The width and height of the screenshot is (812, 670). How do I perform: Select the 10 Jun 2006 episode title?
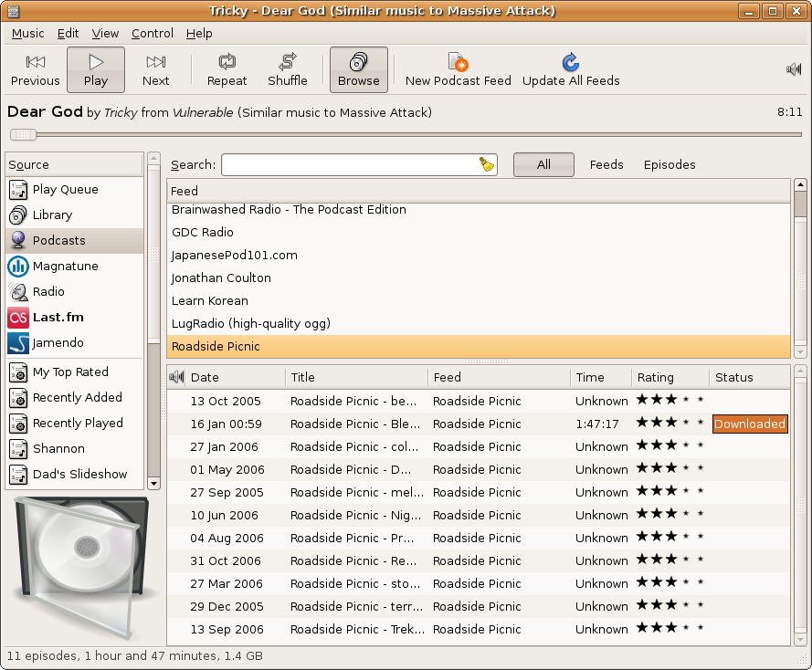(355, 516)
